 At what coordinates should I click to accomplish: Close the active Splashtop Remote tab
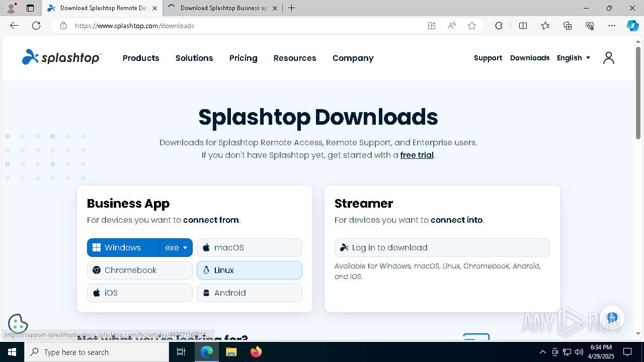pos(154,8)
